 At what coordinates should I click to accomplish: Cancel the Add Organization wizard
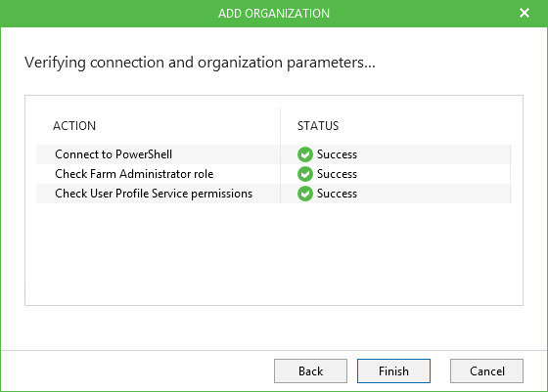486,370
